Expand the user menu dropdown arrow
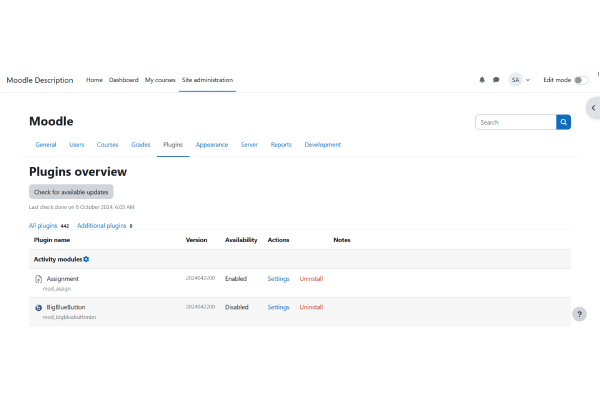The image size is (600, 400). [528, 80]
